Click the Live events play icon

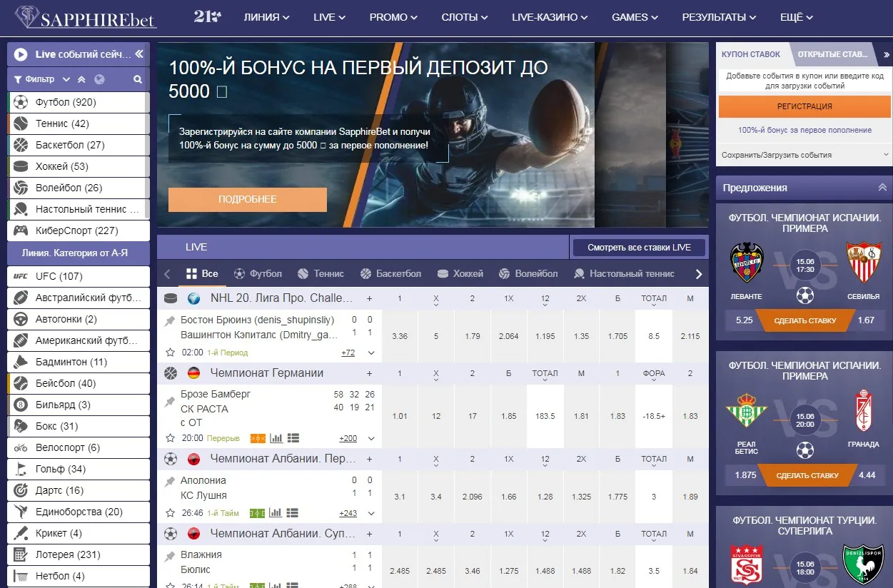click(x=21, y=54)
